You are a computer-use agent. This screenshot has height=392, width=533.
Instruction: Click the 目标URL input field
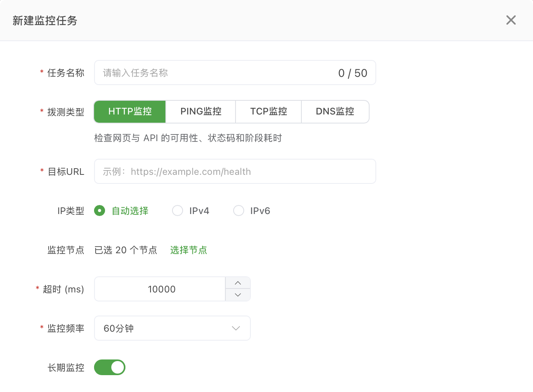(235, 171)
